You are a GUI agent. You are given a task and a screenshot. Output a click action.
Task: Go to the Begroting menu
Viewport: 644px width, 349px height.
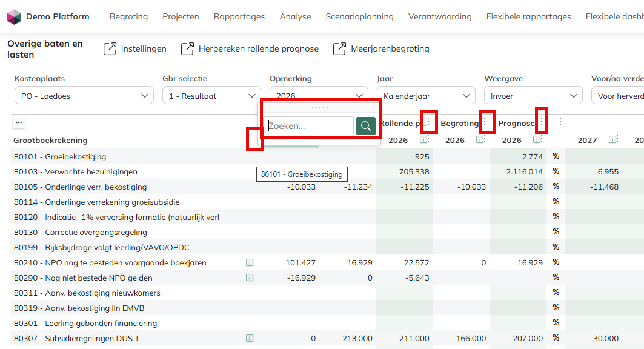click(128, 17)
